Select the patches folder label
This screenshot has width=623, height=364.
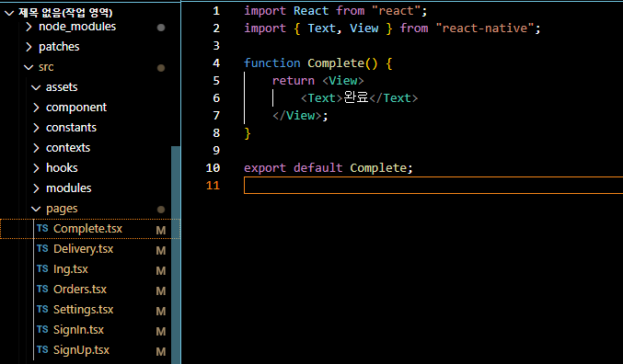tap(59, 47)
